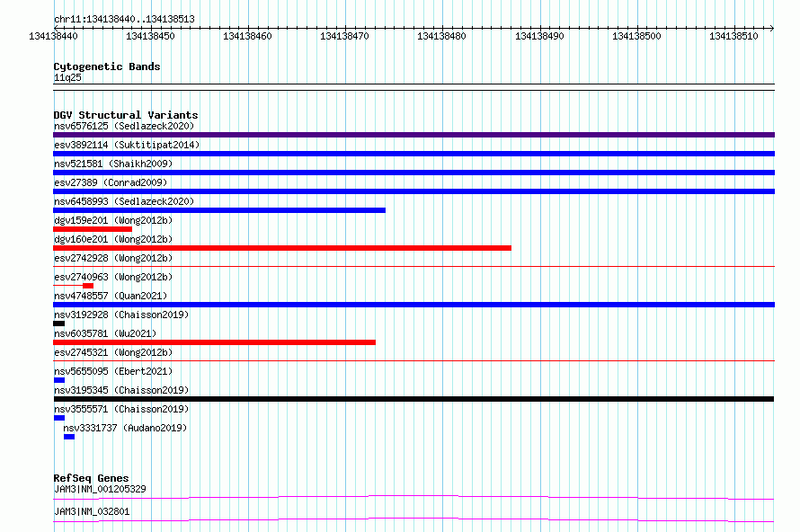The image size is (800, 532).
Task: Click the small red esv2740963 block
Action: pos(88,286)
